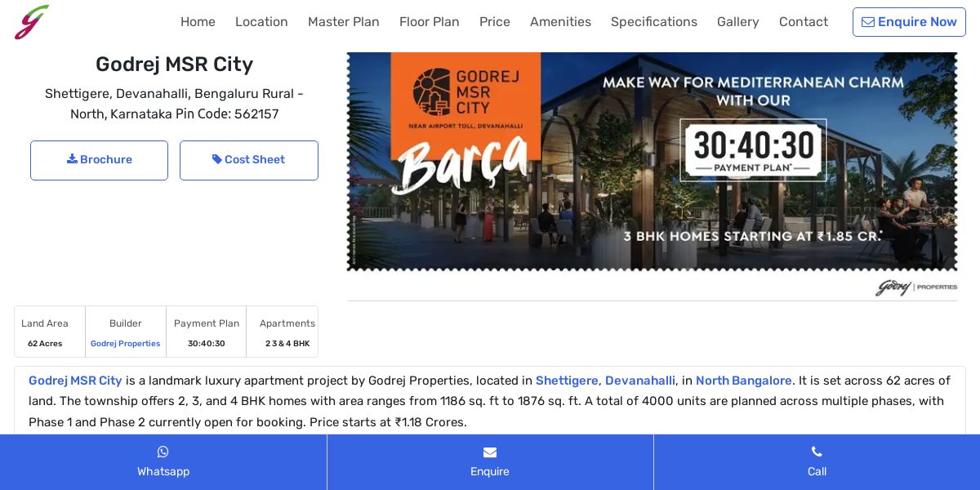Click the Enquire Now button
Screen dimensions: 980x490
click(x=909, y=22)
